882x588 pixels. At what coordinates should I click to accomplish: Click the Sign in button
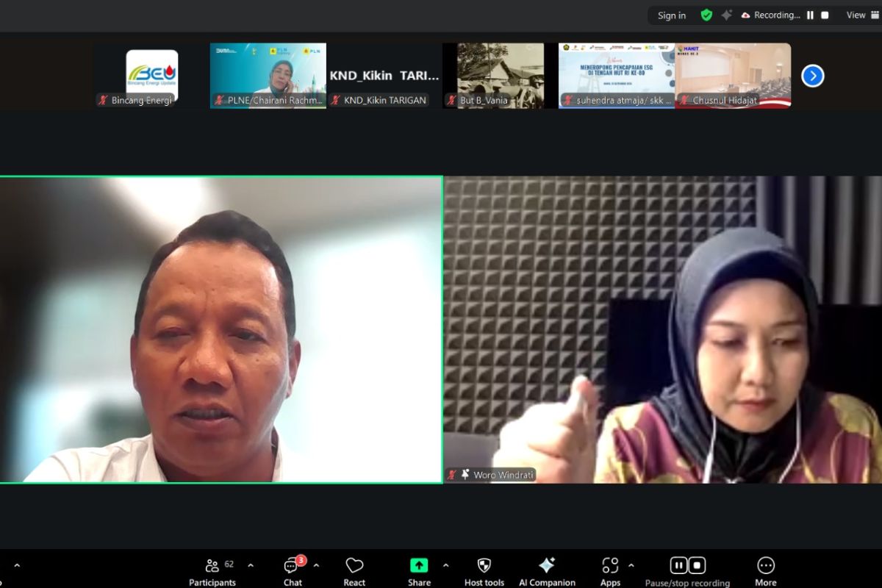(x=671, y=15)
